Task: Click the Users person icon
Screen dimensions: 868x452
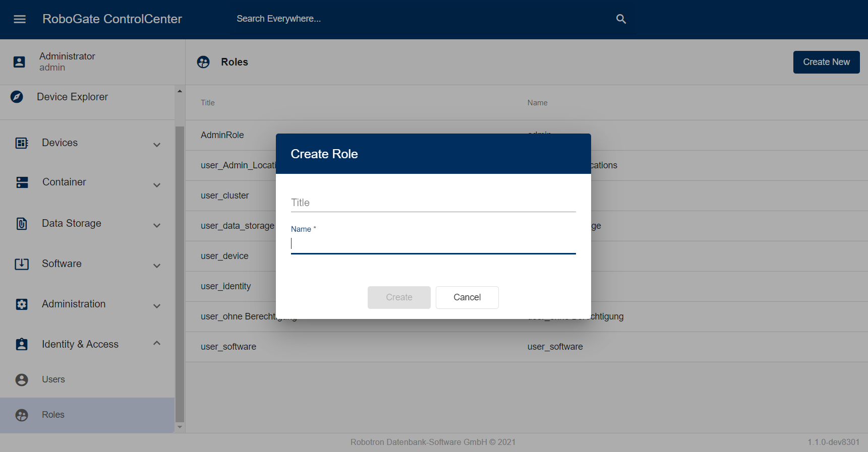Action: (x=22, y=379)
